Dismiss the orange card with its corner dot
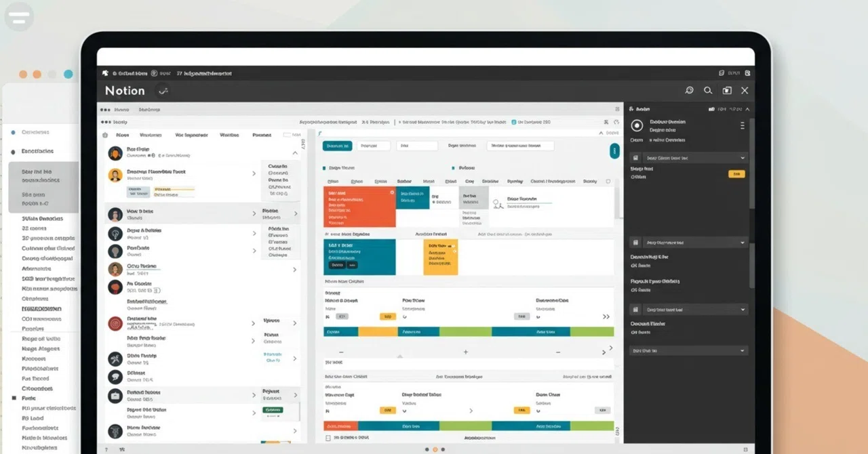Screen dimensions: 868x454 (392, 192)
